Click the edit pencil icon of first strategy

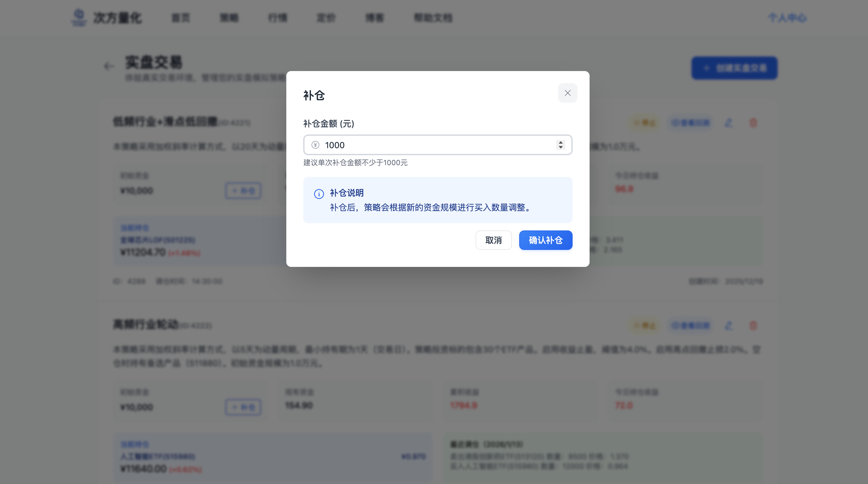[728, 123]
